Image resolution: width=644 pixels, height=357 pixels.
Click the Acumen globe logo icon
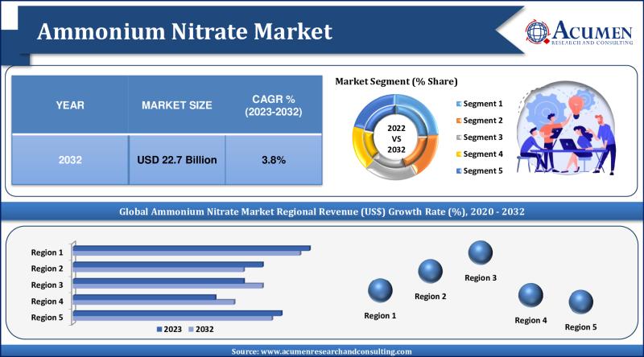pos(538,31)
